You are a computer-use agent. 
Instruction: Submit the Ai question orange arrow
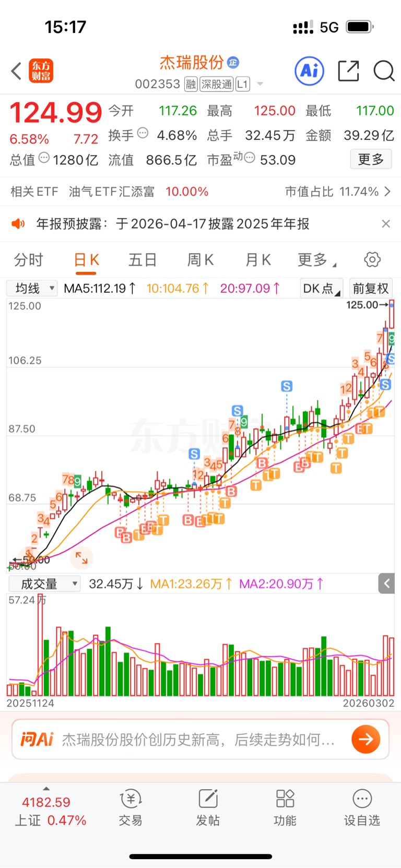click(365, 739)
